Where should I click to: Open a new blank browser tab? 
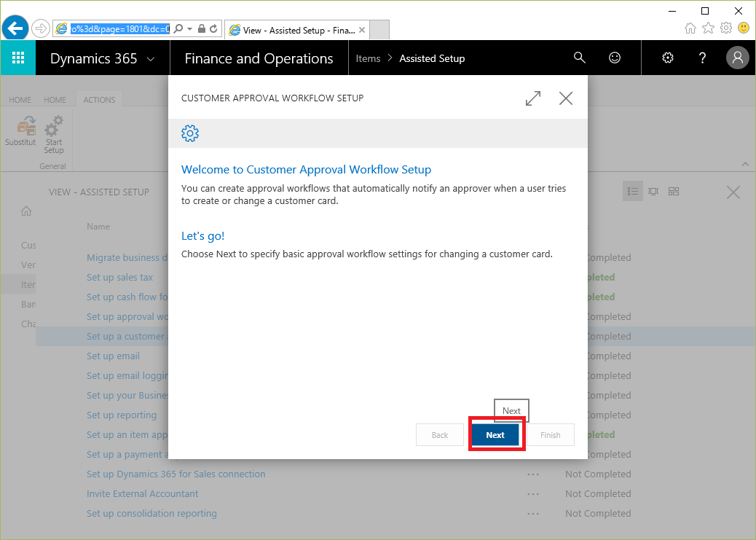click(x=379, y=30)
